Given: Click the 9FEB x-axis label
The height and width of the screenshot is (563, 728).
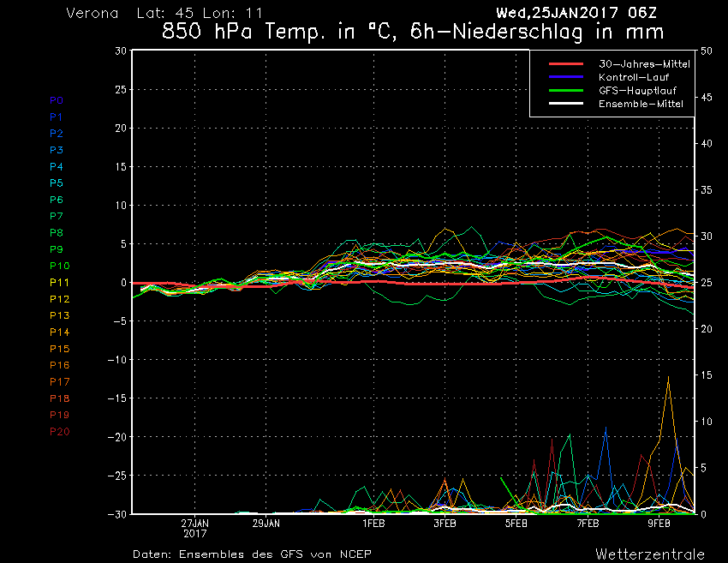Looking at the screenshot, I should click(x=659, y=524).
